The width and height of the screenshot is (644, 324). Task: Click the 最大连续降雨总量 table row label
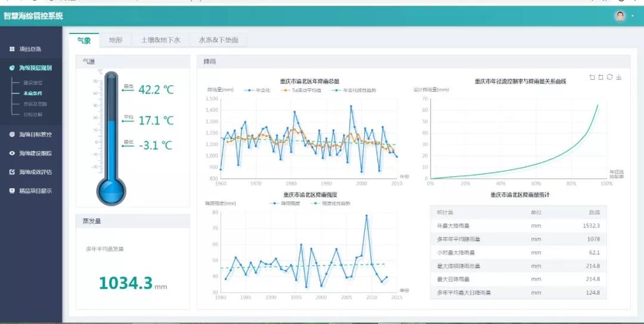pos(459,266)
